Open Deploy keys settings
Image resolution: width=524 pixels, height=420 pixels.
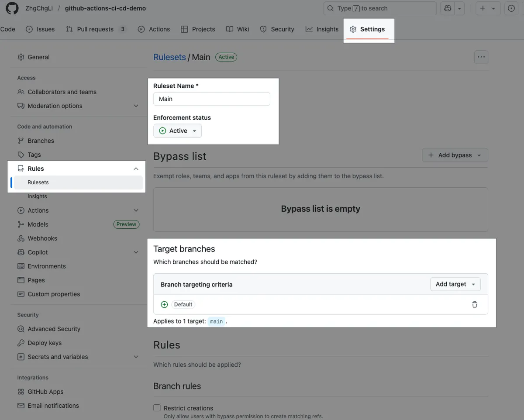[x=45, y=343]
